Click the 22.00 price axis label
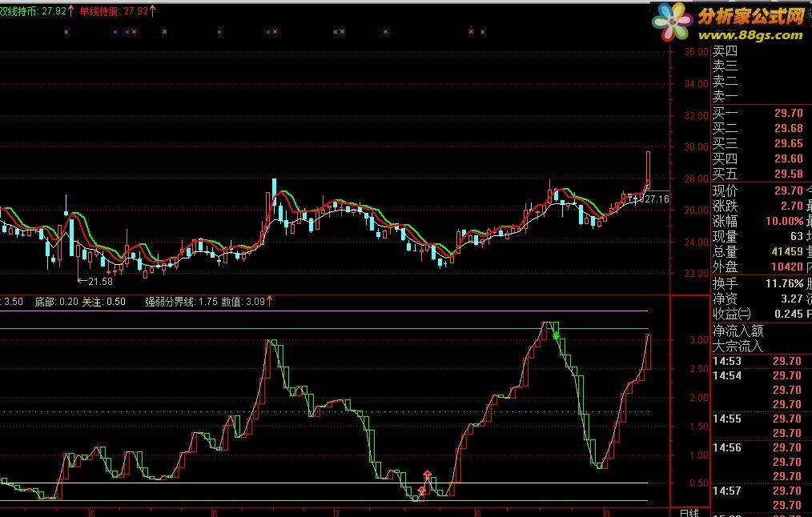Image resolution: width=812 pixels, height=517 pixels. (x=695, y=273)
